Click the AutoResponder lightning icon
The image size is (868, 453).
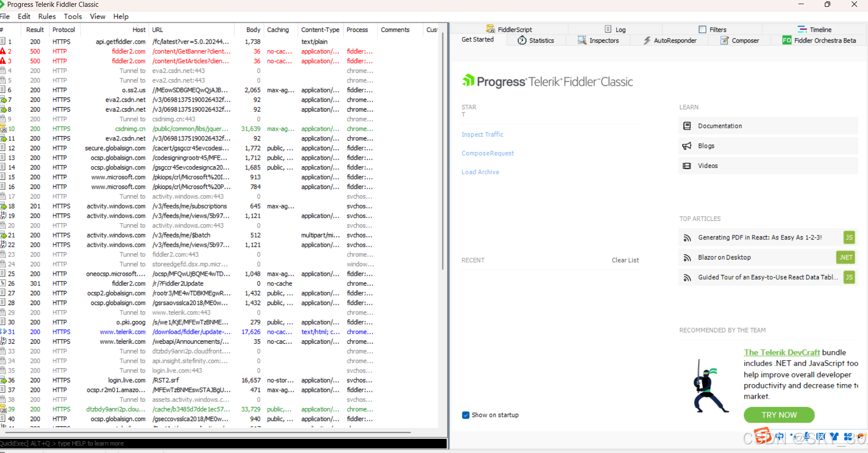click(x=647, y=41)
